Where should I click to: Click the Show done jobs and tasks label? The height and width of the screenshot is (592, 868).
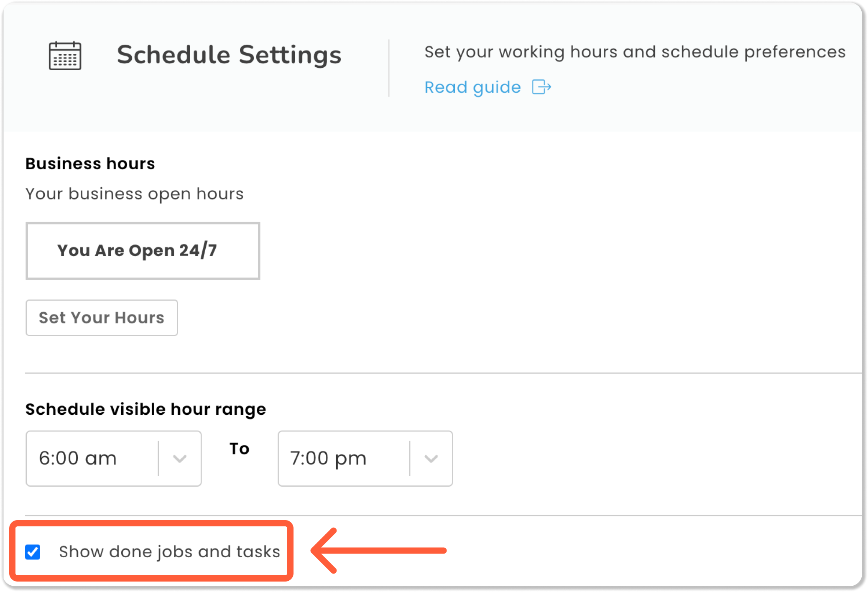(169, 552)
